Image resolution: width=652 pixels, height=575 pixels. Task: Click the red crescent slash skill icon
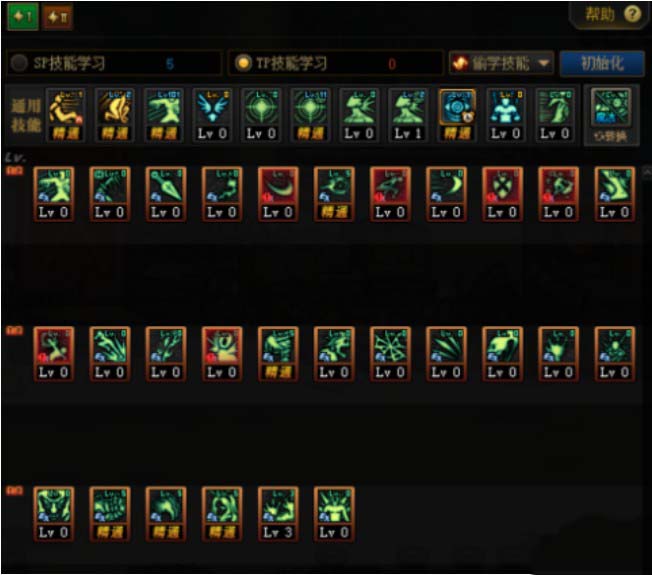tap(278, 194)
